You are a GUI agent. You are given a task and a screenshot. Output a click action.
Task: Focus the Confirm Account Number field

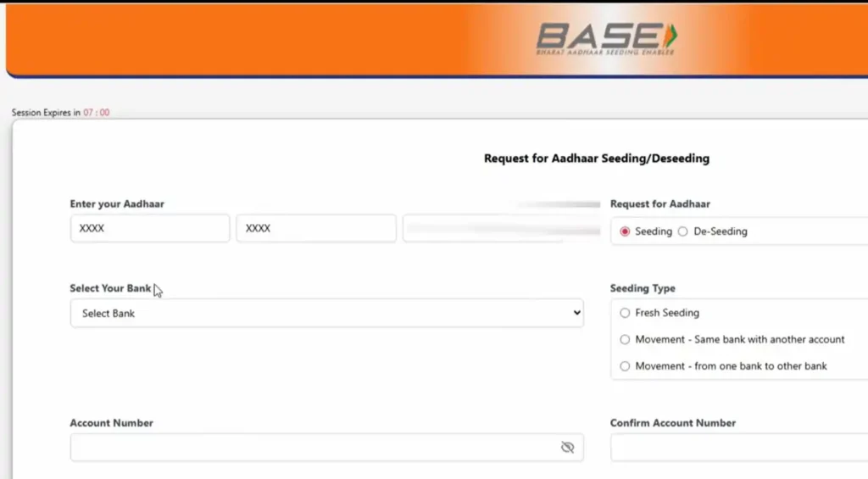pos(739,447)
